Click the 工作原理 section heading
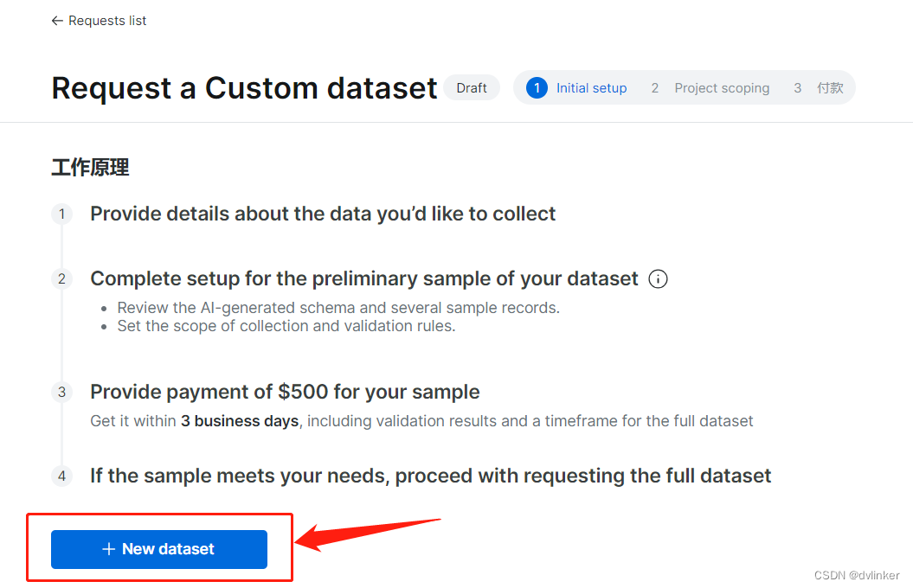Viewport: 913px width, 588px height. click(90, 168)
